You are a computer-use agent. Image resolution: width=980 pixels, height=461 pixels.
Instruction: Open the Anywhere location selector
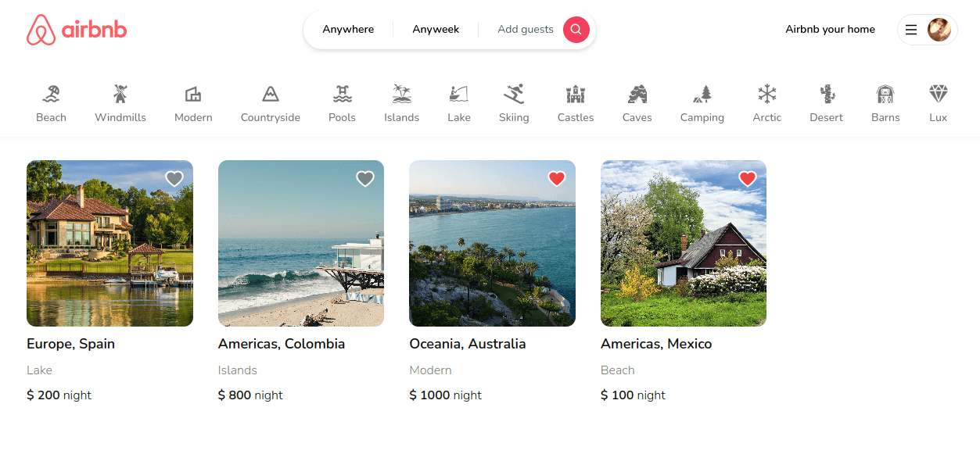[348, 30]
